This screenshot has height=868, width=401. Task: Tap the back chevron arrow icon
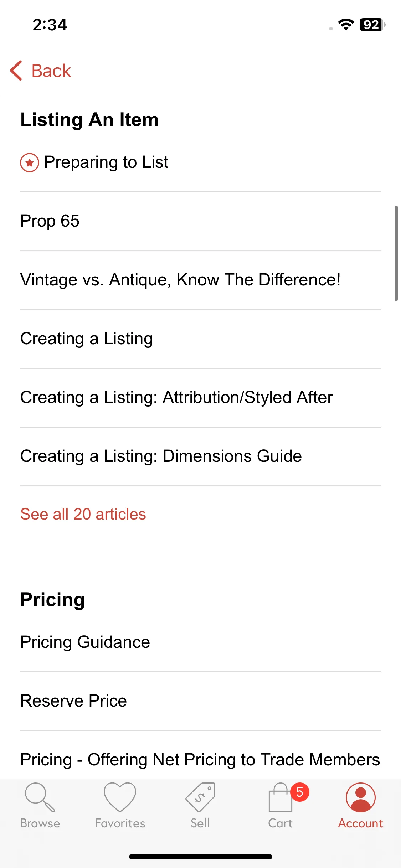[x=16, y=71]
